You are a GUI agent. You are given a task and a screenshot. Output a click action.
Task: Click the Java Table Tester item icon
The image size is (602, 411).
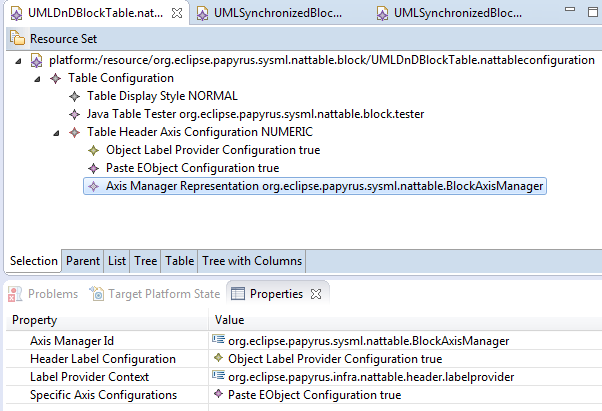click(74, 114)
